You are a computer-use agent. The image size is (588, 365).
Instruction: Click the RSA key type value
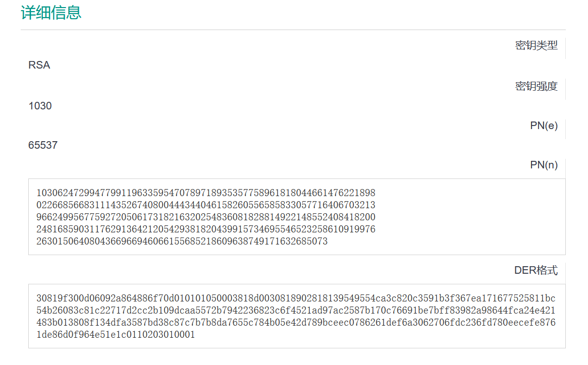tap(39, 65)
